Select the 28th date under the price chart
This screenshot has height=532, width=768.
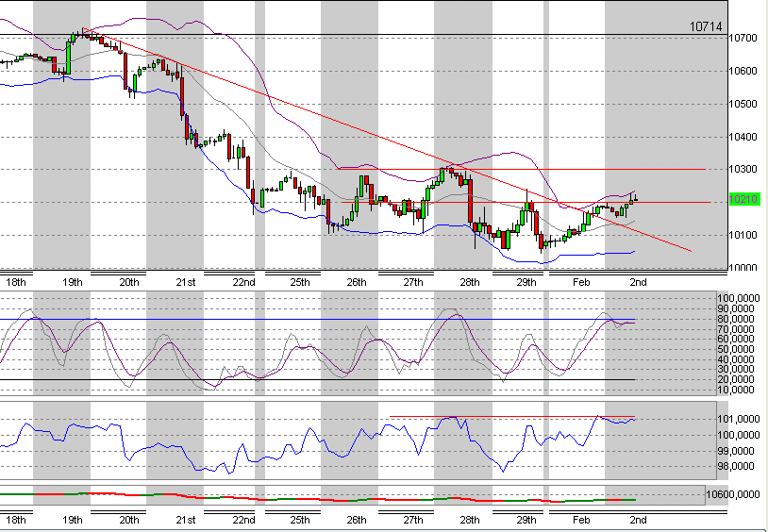[x=470, y=283]
